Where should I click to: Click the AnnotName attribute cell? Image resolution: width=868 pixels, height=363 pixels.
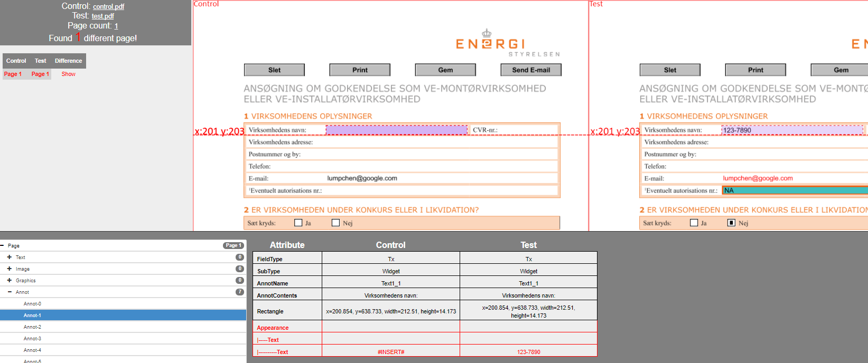287,283
